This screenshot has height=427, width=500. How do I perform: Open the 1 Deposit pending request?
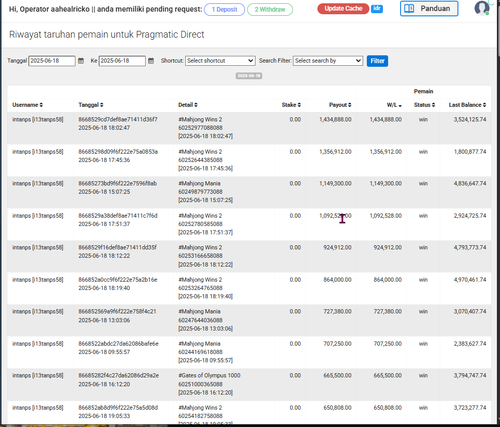click(x=224, y=9)
